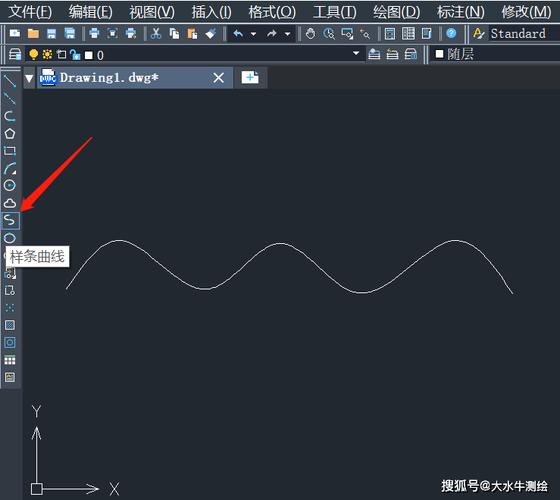Click the Text style icon
The height and width of the screenshot is (500, 560).
(x=479, y=34)
